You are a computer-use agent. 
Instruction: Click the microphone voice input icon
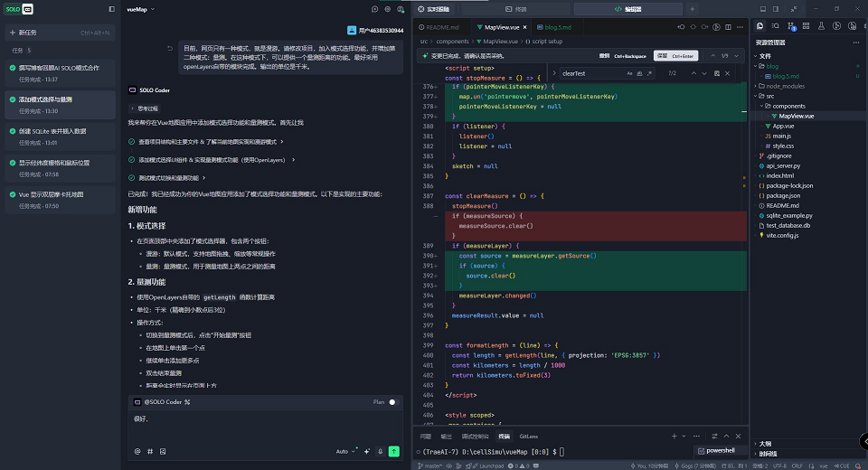tap(381, 451)
